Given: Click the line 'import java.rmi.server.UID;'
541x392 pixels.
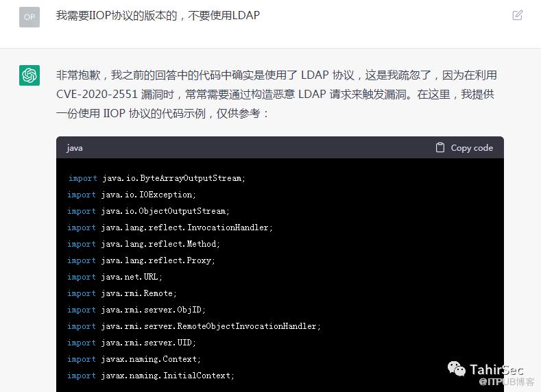Looking at the screenshot, I should tap(132, 343).
